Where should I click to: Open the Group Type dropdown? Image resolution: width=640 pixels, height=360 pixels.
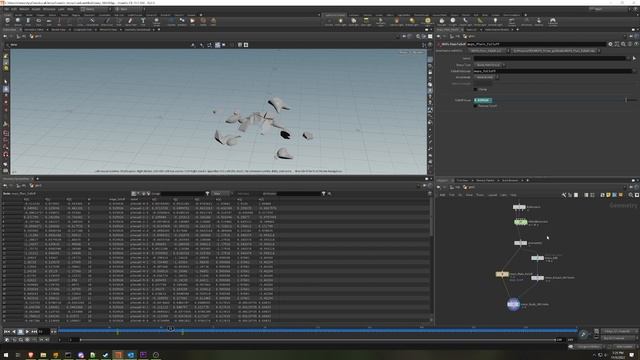(489, 65)
